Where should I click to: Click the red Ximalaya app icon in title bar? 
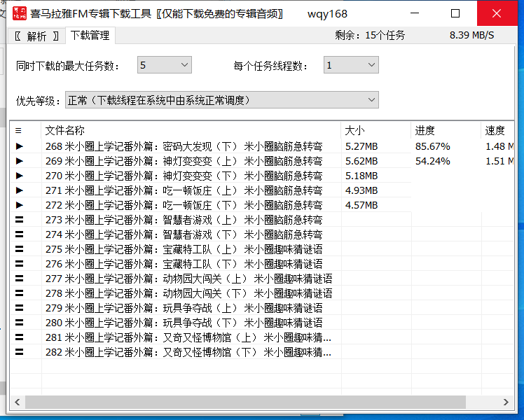(x=20, y=13)
